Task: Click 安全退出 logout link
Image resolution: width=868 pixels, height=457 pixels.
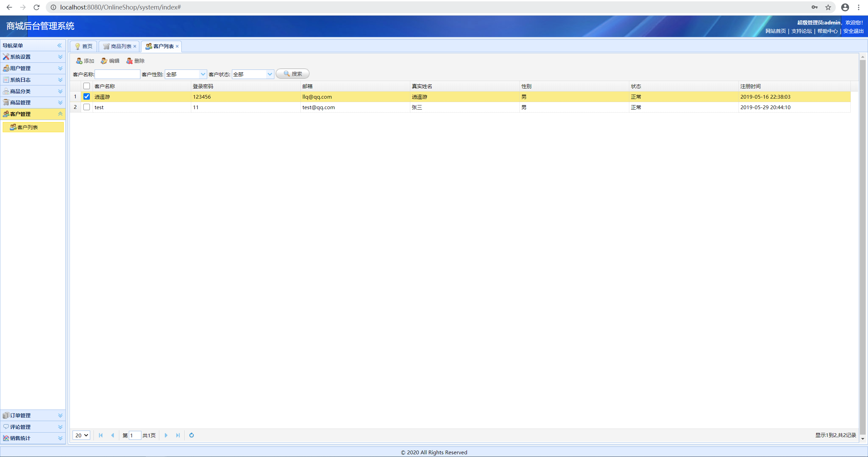Action: [x=853, y=31]
